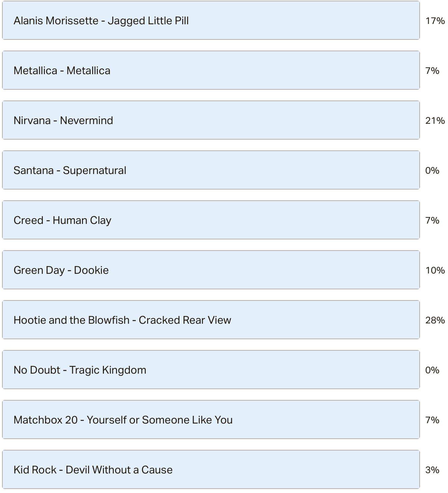Viewport: 448px width, 493px height.
Task: Click the 0% result next to No Doubt
Action: [432, 370]
